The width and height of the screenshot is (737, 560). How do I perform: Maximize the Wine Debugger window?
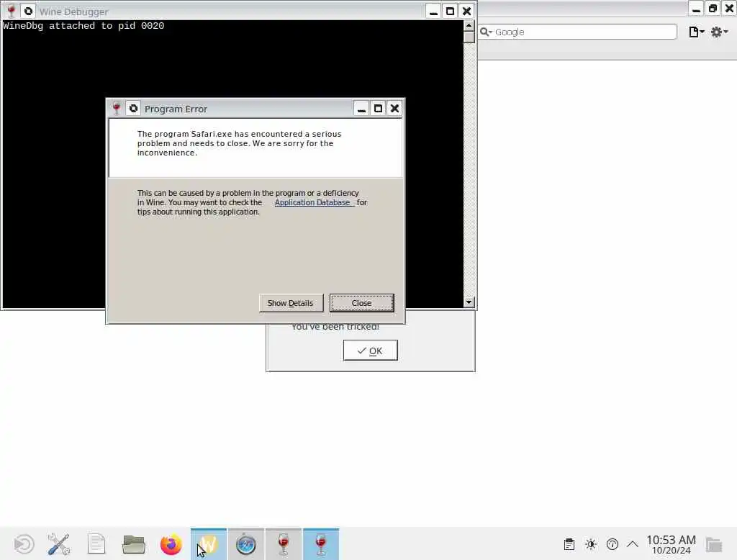click(451, 11)
